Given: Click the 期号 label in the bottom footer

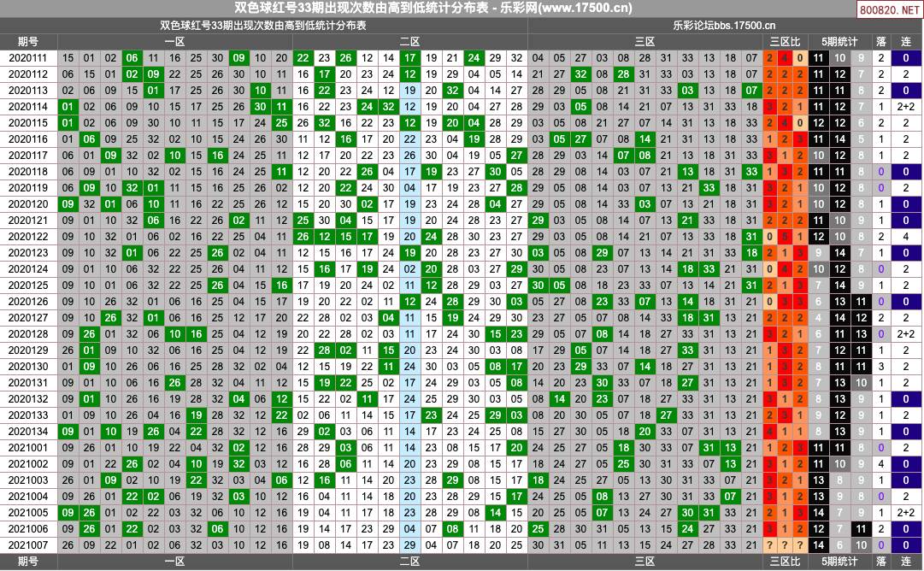Looking at the screenshot, I should [x=28, y=562].
